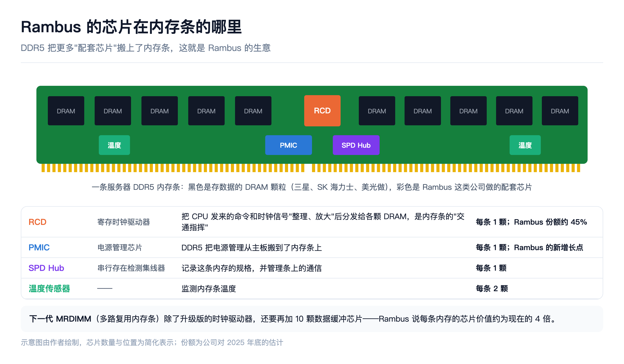The height and width of the screenshot is (364, 624).
Task: Click 'DDR5 把电源管理从主板搬到了内存条上'
Action: tap(252, 248)
